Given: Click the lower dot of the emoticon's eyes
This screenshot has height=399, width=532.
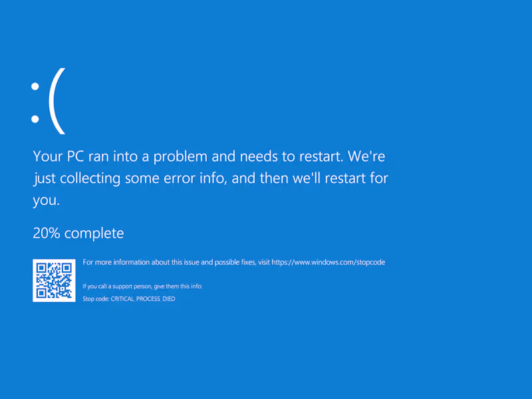Looking at the screenshot, I should pos(35,120).
